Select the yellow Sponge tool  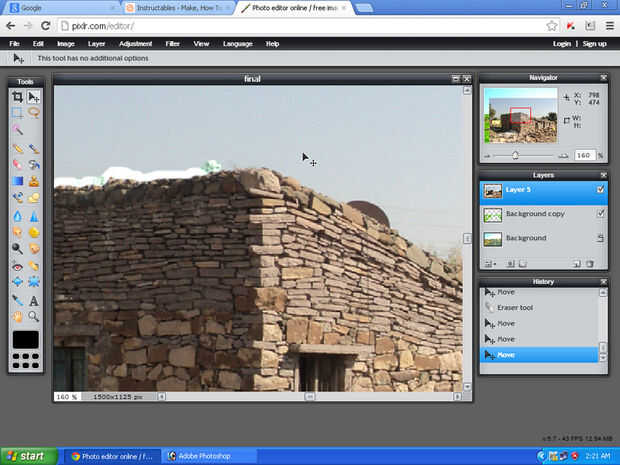[34, 232]
